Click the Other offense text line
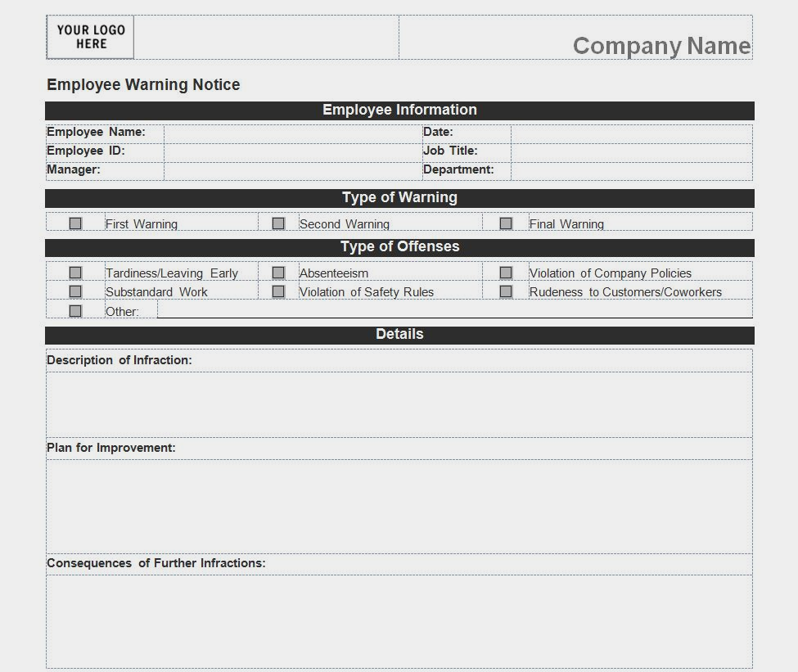Viewport: 798px width, 672px height. [454, 310]
